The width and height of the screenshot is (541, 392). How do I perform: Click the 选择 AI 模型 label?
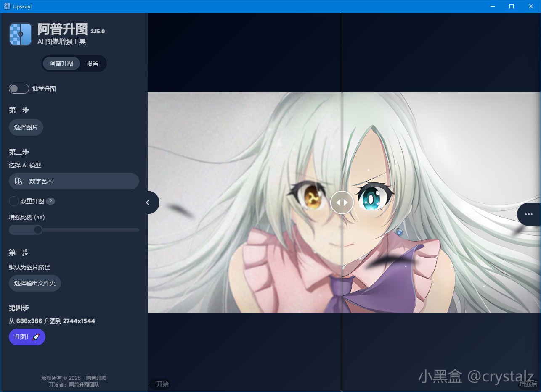[x=25, y=165]
